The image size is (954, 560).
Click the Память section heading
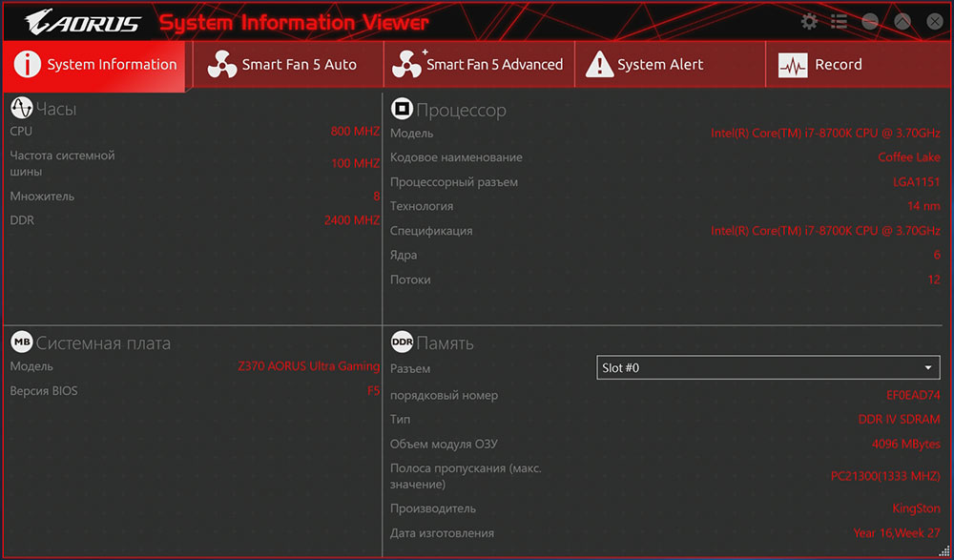[x=445, y=343]
